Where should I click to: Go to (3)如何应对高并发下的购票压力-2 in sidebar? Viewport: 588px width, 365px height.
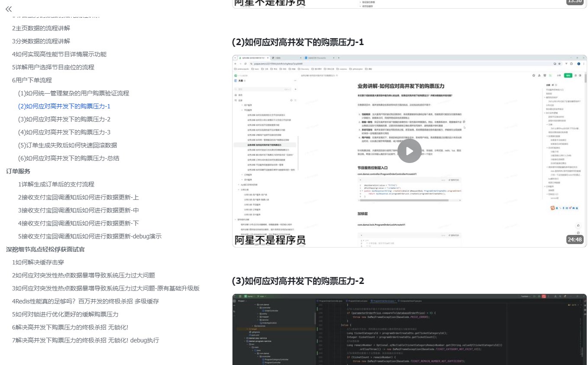click(x=65, y=119)
